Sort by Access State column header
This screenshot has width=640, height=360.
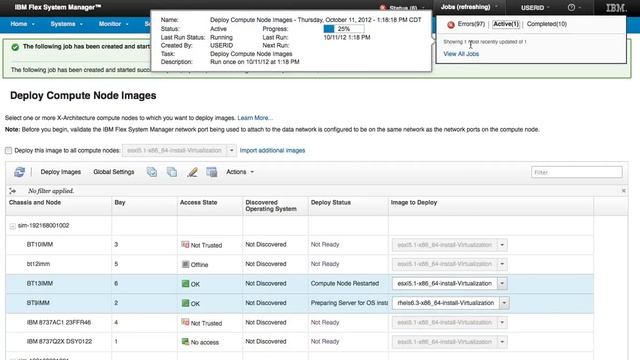(198, 202)
